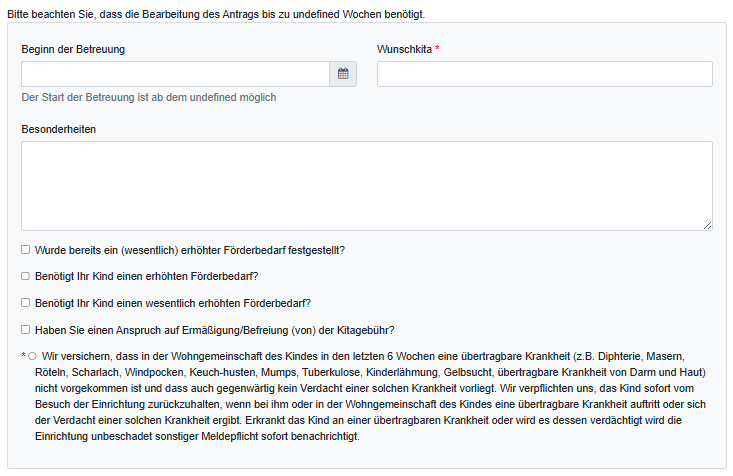Check the Ermäßigung/Befreiung Kitagebühr checkbox
Screen dimensions: 733x476
tap(25, 329)
